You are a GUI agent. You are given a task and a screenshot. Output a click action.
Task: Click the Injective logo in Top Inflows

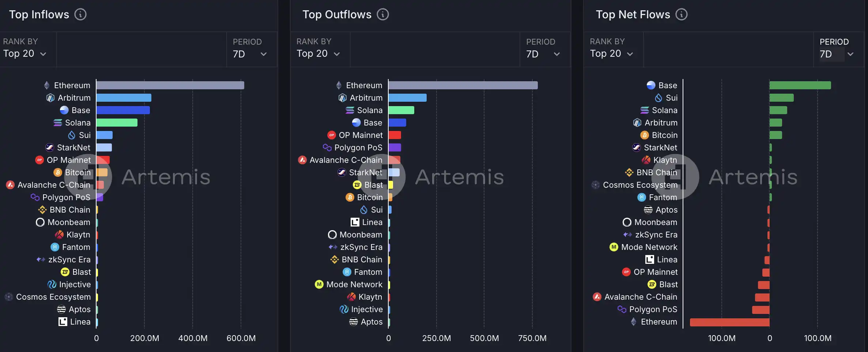coord(52,284)
